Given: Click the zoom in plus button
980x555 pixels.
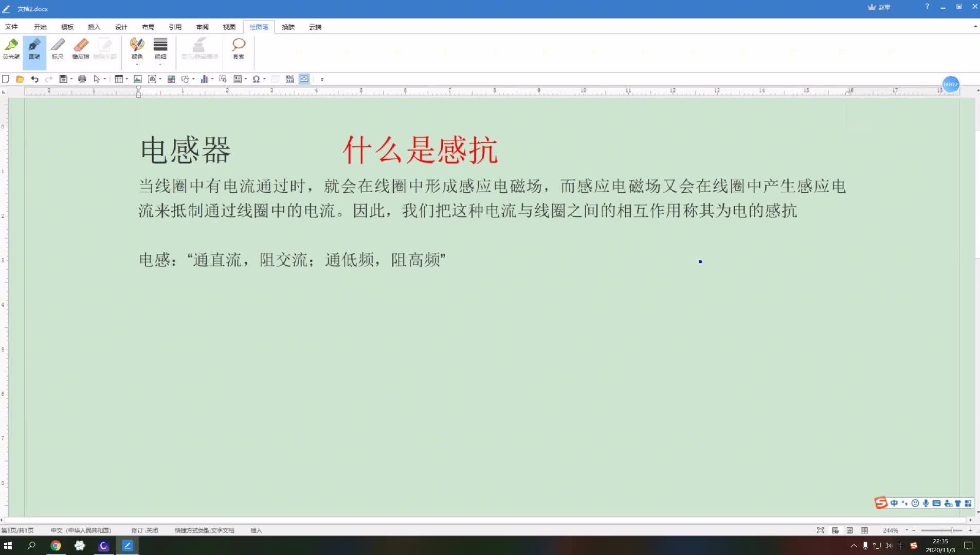Looking at the screenshot, I should coord(970,530).
